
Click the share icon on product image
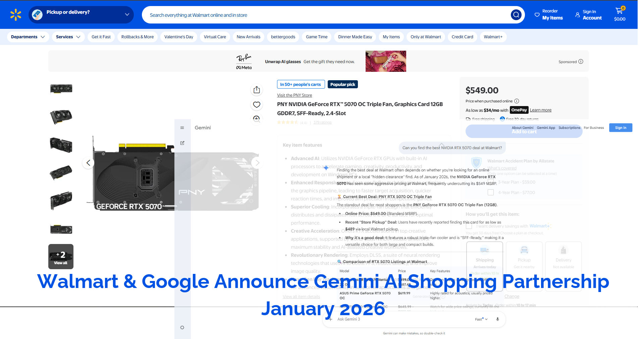tap(257, 90)
